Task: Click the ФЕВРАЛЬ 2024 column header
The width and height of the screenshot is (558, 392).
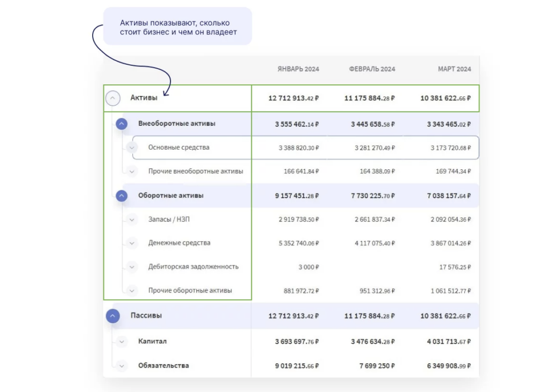Action: (372, 69)
